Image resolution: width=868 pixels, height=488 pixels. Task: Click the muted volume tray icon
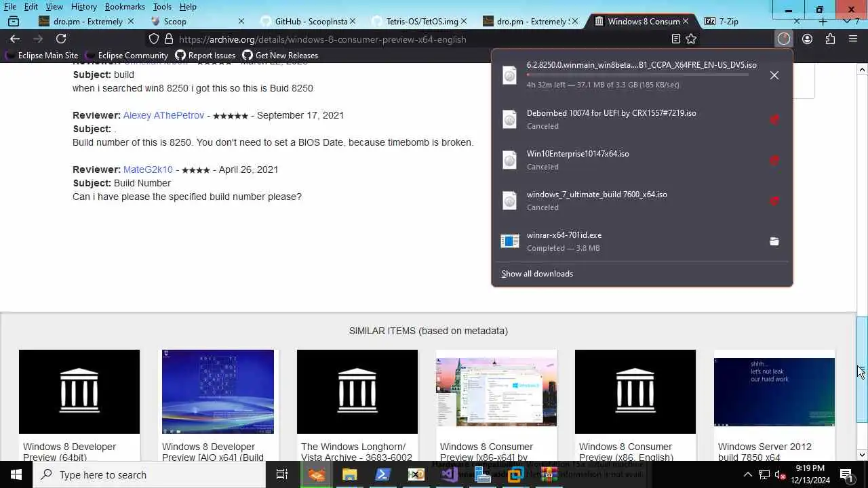tap(780, 474)
